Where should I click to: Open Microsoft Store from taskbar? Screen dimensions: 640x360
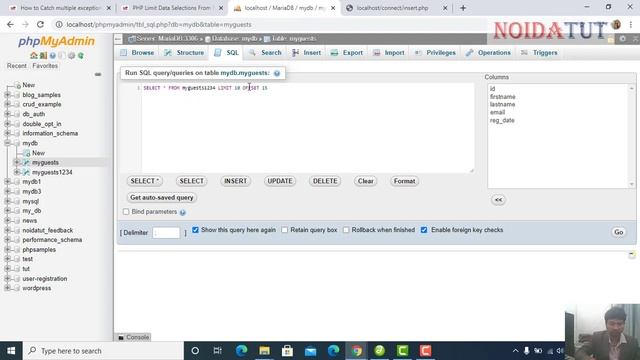click(287, 351)
